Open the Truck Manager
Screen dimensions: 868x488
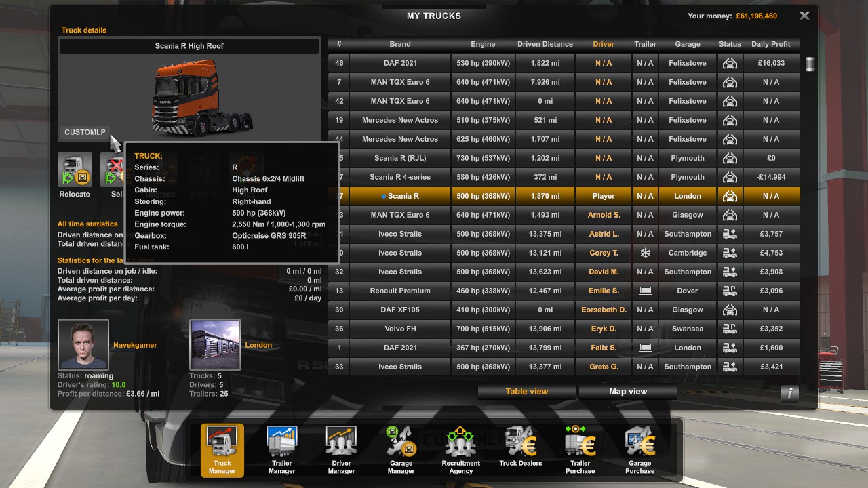tap(222, 450)
